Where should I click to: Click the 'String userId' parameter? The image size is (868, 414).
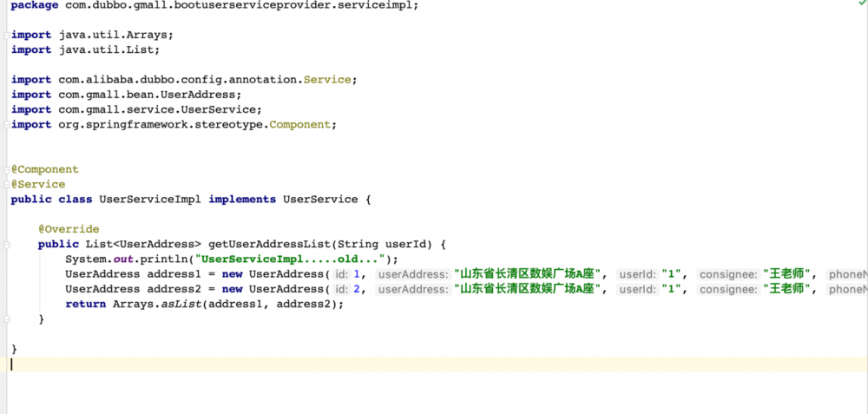(382, 244)
